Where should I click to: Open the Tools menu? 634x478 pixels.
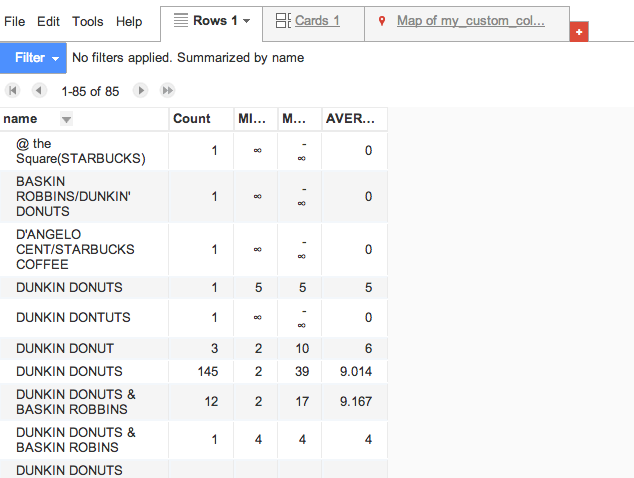point(88,21)
